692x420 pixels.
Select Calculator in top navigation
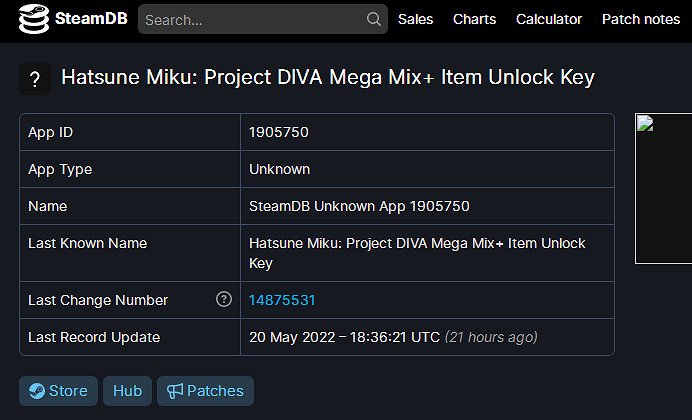tap(549, 19)
